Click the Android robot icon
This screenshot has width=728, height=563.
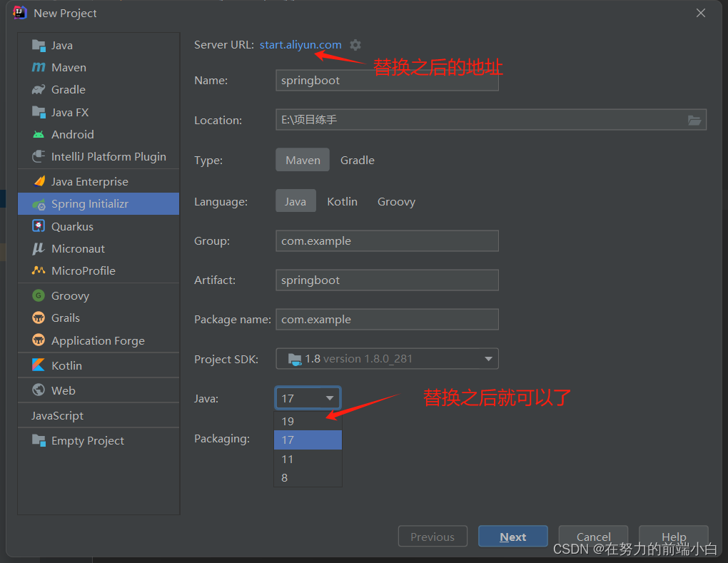pyautogui.click(x=39, y=135)
